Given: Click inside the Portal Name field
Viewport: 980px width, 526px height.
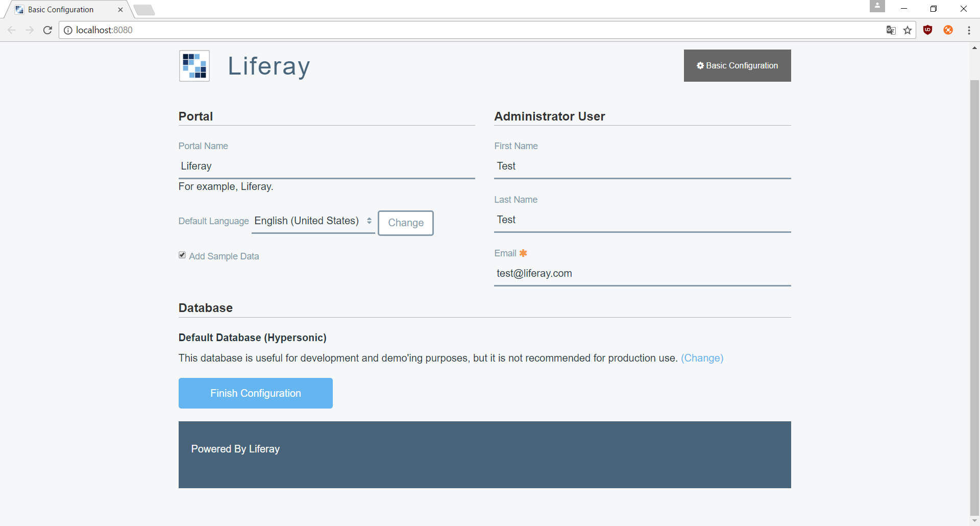Looking at the screenshot, I should point(326,166).
